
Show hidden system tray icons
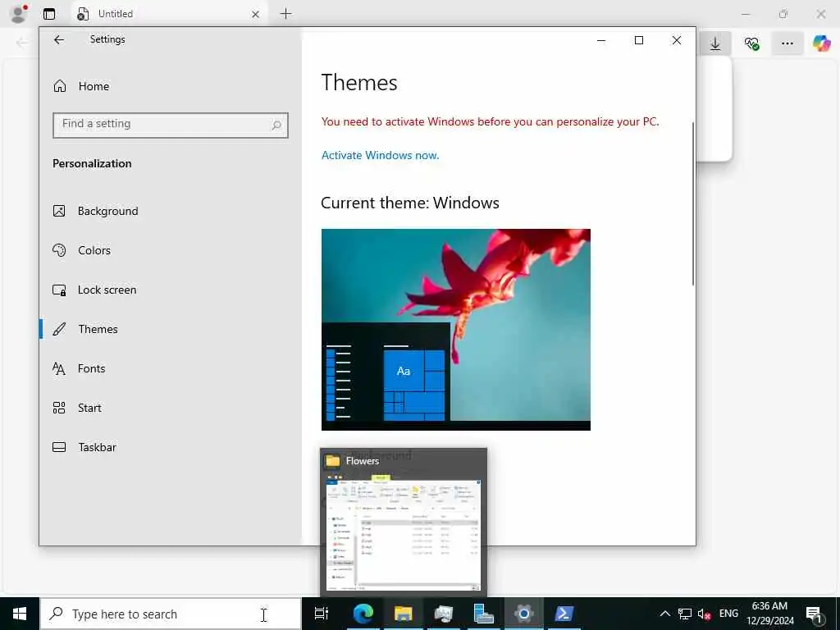click(664, 614)
